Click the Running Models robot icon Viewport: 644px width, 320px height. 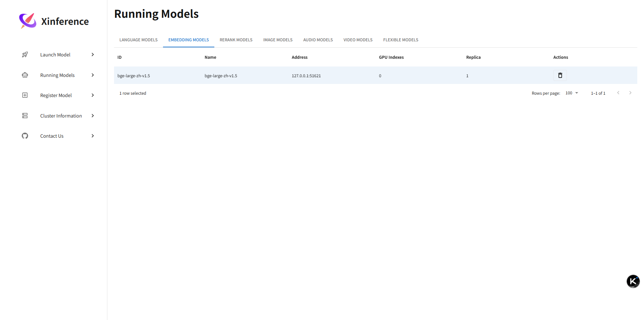[x=25, y=75]
